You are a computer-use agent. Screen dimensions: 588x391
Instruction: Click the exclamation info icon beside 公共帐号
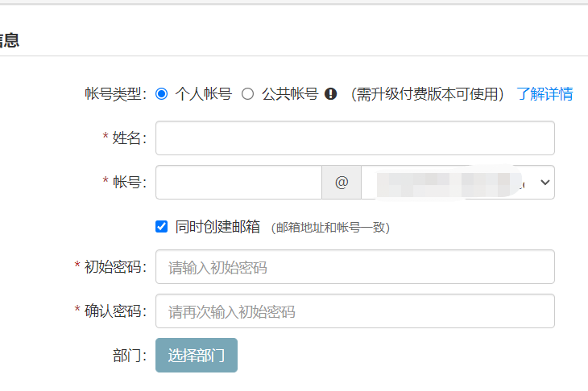click(x=330, y=94)
